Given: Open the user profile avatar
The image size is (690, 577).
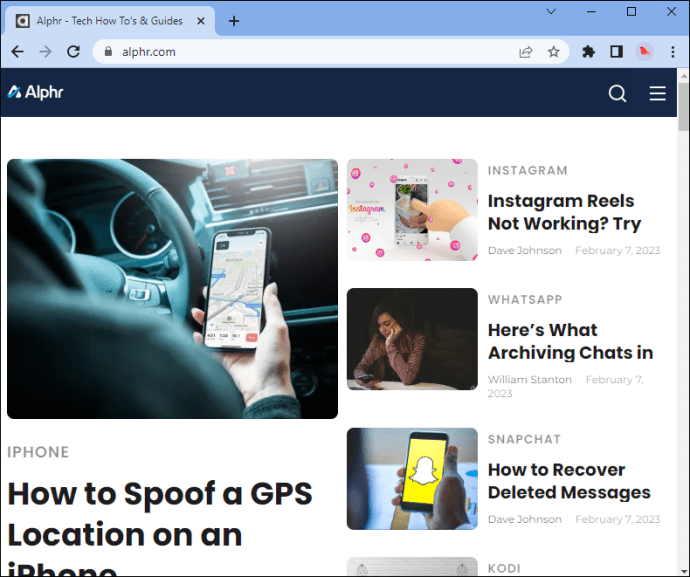Looking at the screenshot, I should click(644, 52).
